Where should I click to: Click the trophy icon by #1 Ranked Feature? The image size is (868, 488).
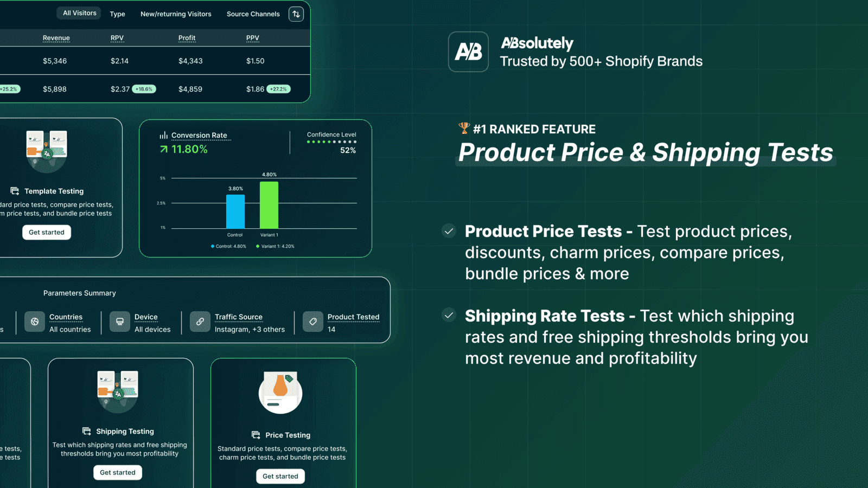click(464, 129)
